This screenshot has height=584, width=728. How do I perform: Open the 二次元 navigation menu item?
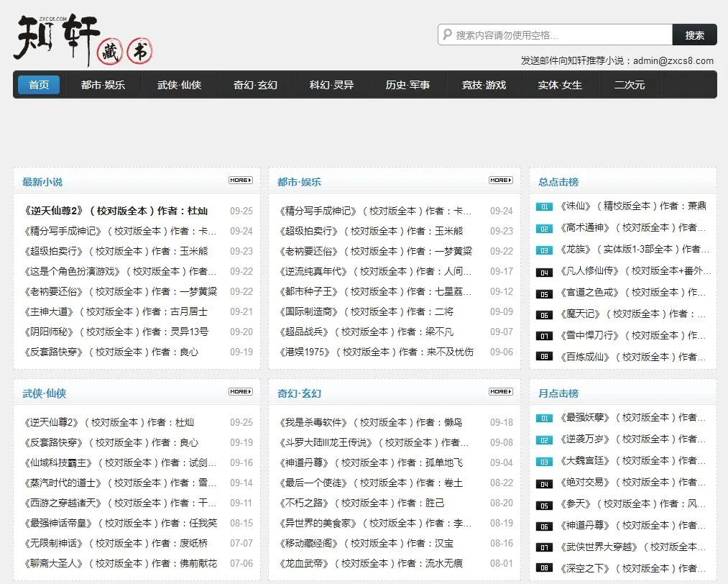click(x=629, y=85)
